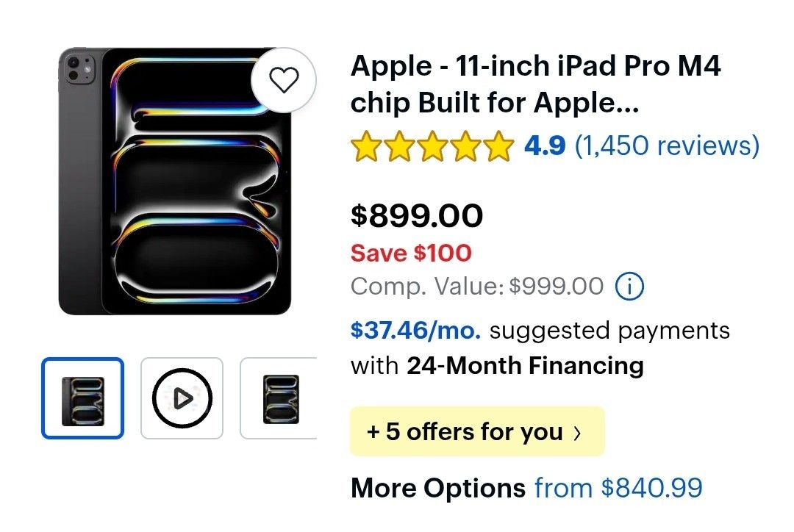Click the last gold star in the rating
This screenshot has width=794, height=532.
click(497, 145)
